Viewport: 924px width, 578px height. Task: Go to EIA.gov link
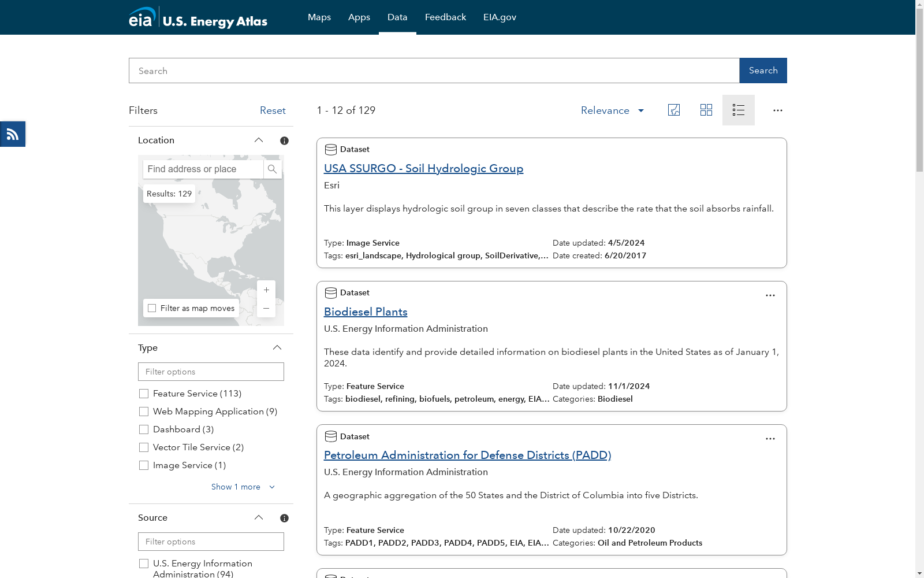pos(500,17)
